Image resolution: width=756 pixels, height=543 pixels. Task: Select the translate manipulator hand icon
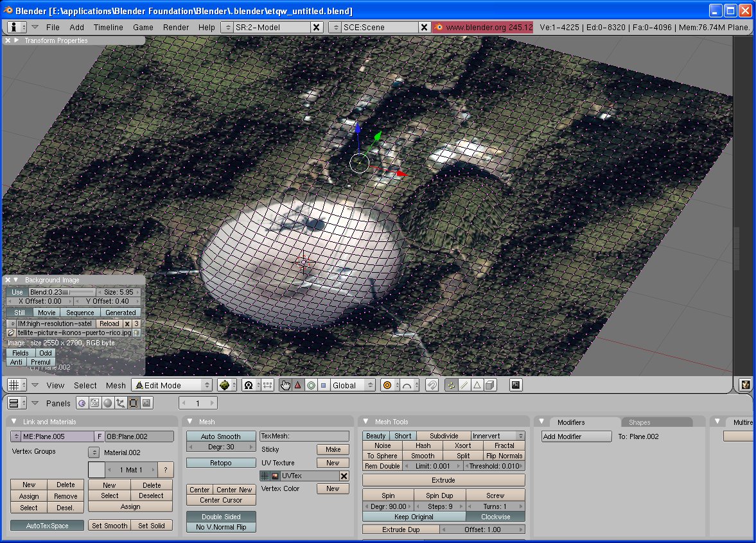pos(286,385)
